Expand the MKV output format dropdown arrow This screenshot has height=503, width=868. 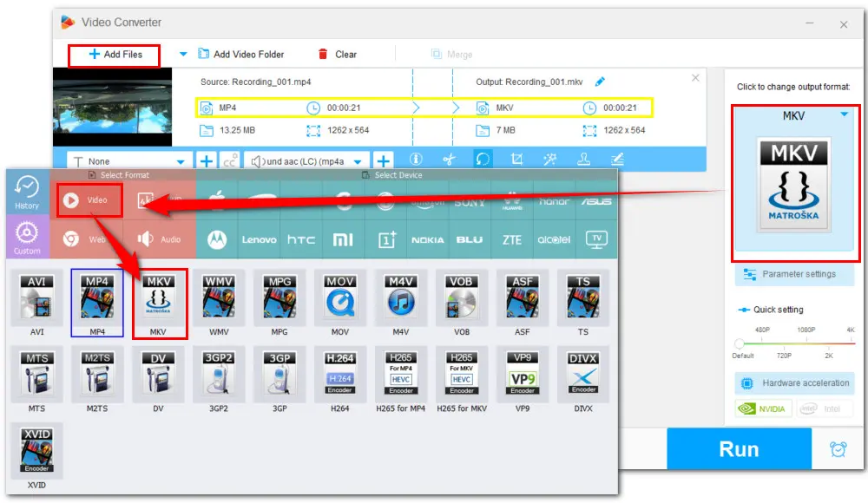point(845,114)
